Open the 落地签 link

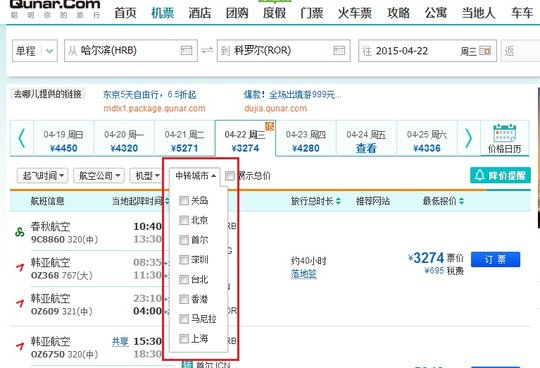pos(303,274)
